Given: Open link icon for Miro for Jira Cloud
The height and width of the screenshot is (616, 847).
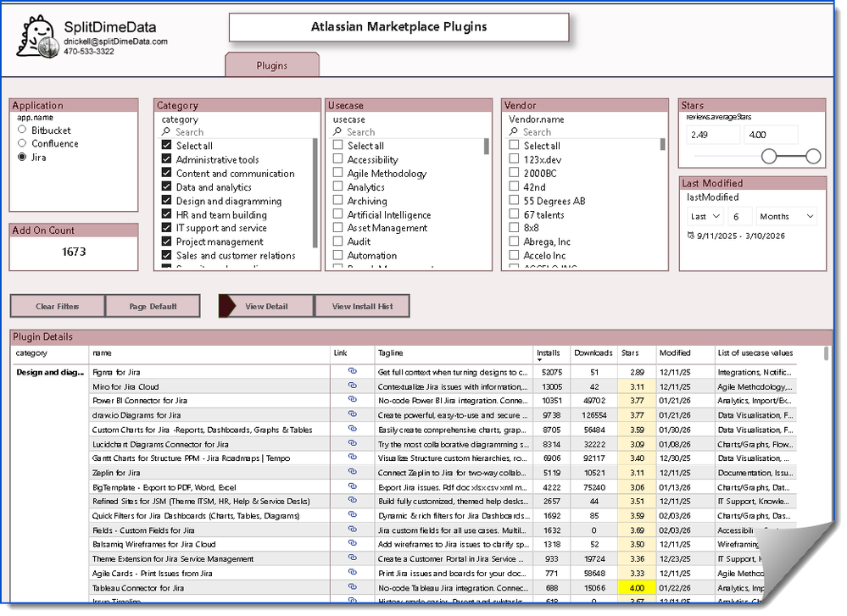Looking at the screenshot, I should pos(352,386).
